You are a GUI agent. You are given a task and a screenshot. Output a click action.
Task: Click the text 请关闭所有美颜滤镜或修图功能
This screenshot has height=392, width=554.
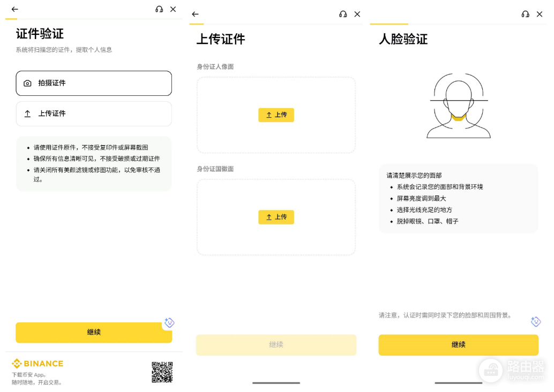pyautogui.click(x=76, y=170)
